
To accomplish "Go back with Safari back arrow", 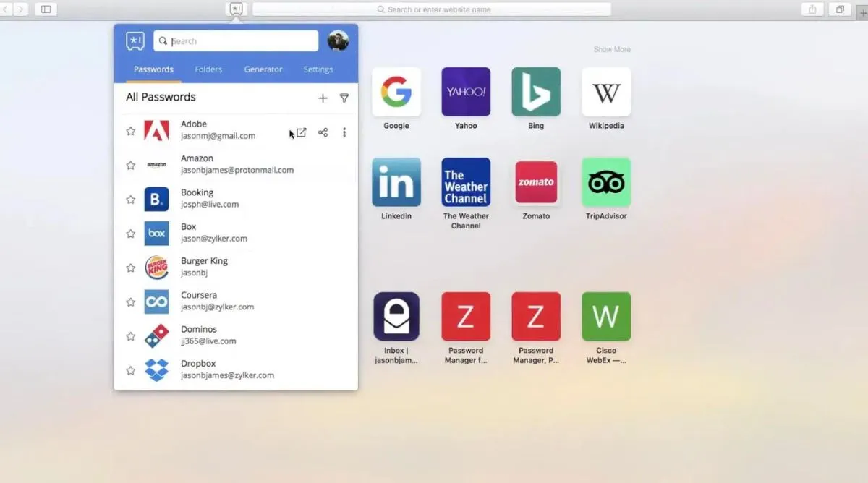I will coord(5,9).
